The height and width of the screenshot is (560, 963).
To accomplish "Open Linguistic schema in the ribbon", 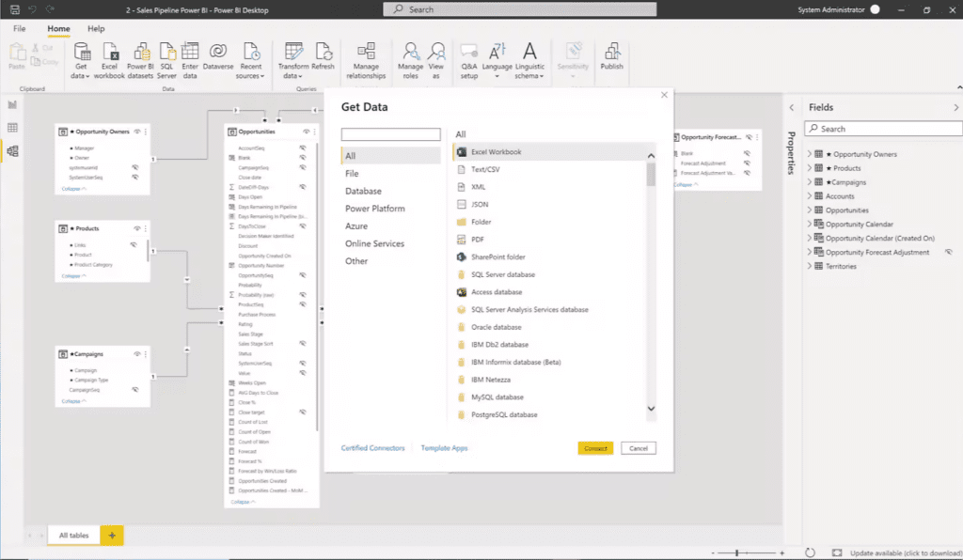I will (529, 60).
